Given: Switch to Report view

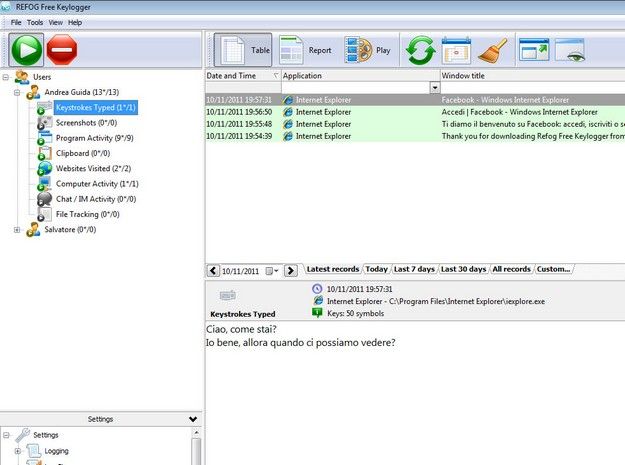Looking at the screenshot, I should pos(306,50).
